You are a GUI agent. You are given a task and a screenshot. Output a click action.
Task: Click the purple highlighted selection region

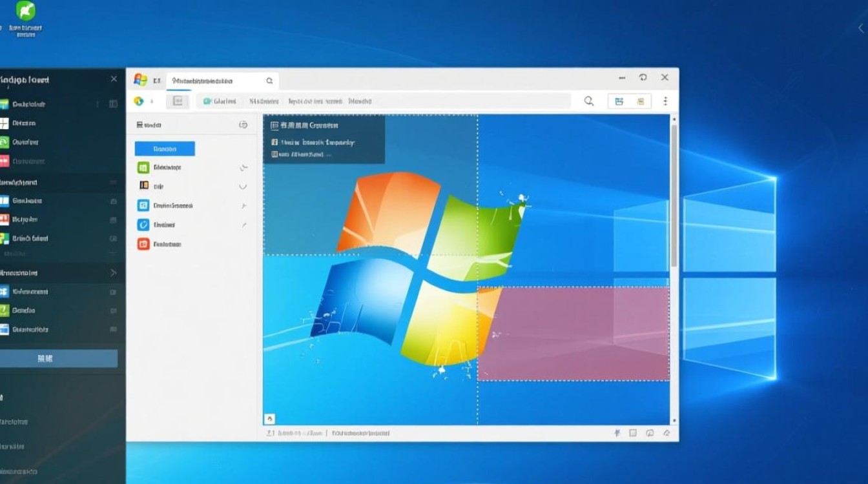pos(573,334)
